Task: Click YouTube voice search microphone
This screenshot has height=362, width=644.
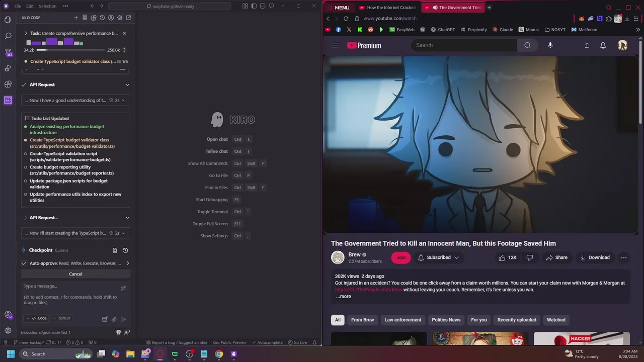Action: point(550,45)
